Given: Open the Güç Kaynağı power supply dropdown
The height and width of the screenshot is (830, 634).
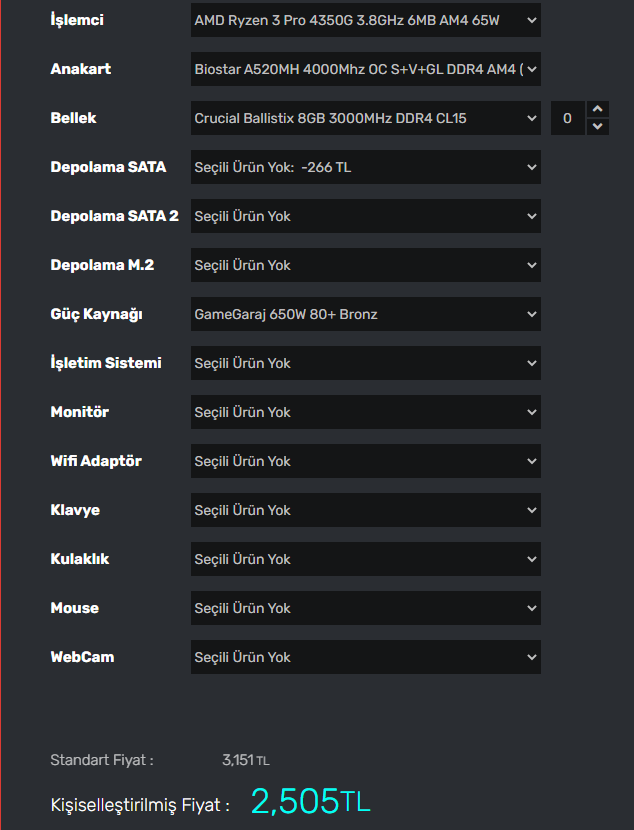Looking at the screenshot, I should tap(365, 314).
